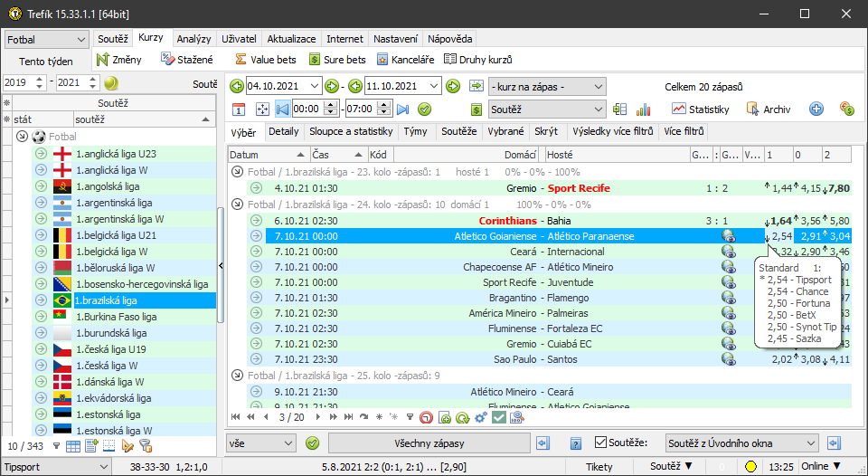The image size is (868, 476).
Task: Click the Všechny zápasy button
Action: click(x=429, y=443)
